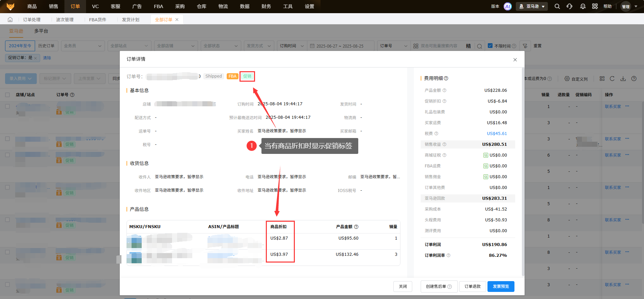The image size is (644, 299).
Task: Click the 订单退款 button
Action: click(472, 287)
